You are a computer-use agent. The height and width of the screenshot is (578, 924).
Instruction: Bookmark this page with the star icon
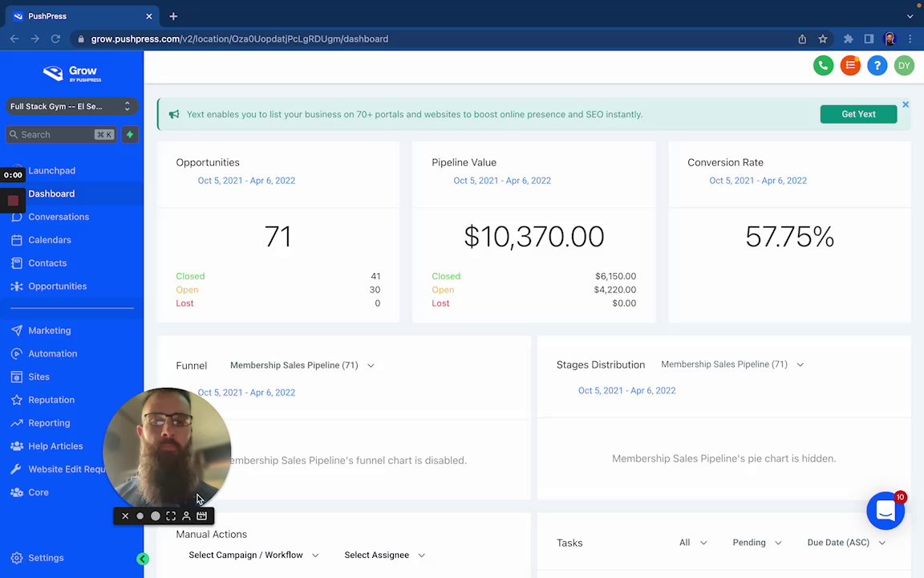coord(823,39)
